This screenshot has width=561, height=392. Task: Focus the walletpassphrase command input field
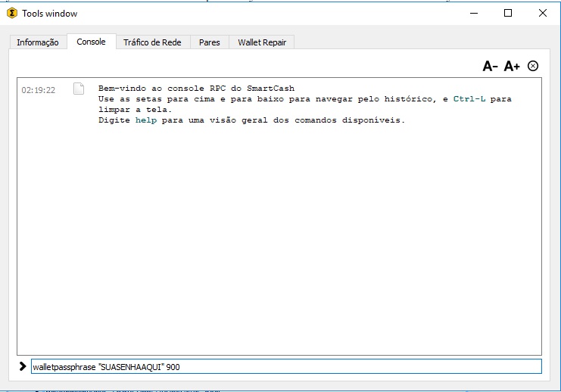coord(286,366)
